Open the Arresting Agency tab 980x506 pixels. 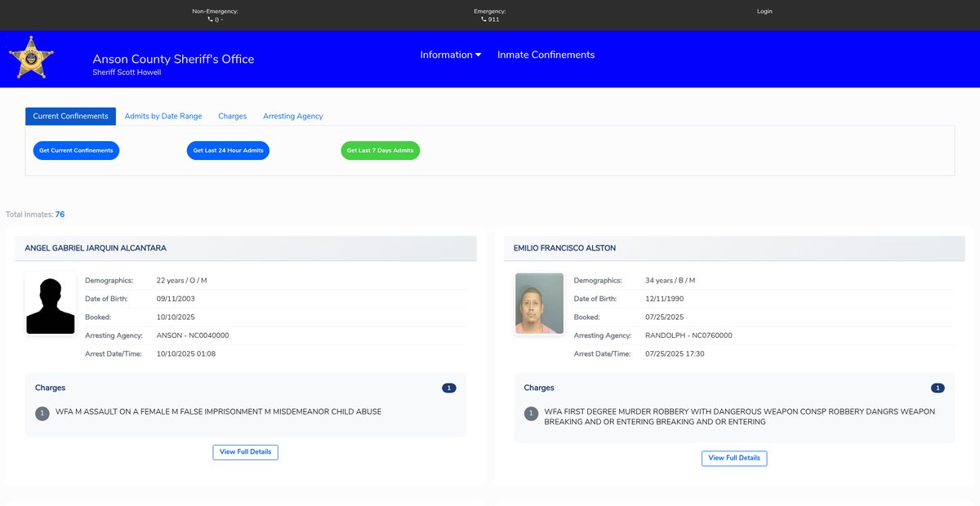pos(293,116)
